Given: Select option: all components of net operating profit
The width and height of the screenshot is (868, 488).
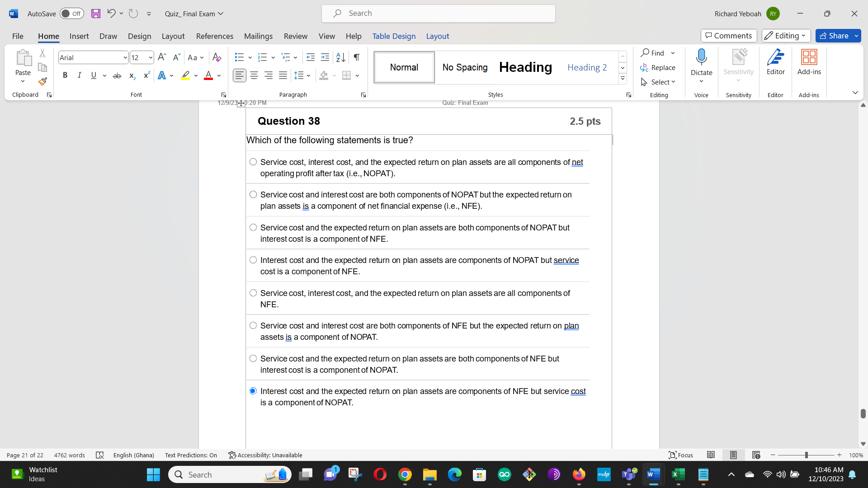Looking at the screenshot, I should [x=253, y=162].
